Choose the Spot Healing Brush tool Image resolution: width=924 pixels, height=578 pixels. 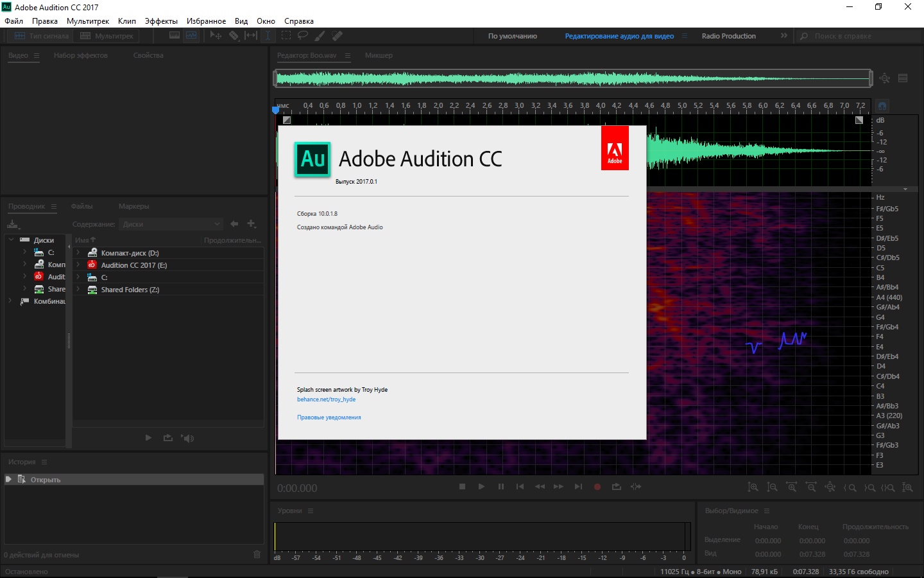tap(337, 36)
